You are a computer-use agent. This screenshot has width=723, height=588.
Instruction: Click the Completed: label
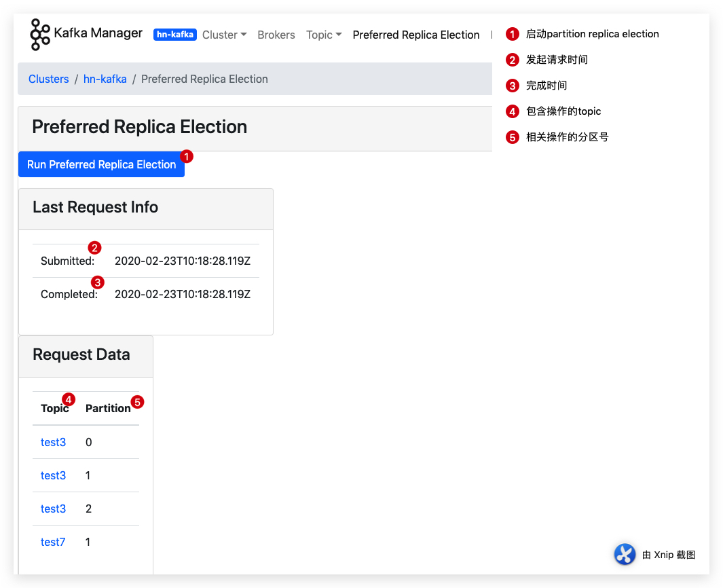(69, 294)
